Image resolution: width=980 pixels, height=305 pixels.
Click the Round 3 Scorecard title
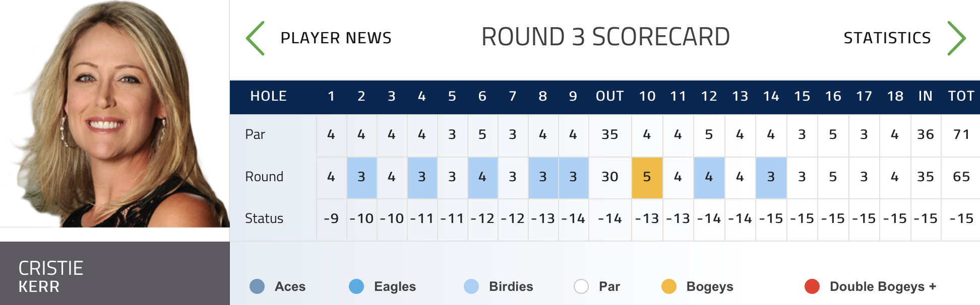605,37
